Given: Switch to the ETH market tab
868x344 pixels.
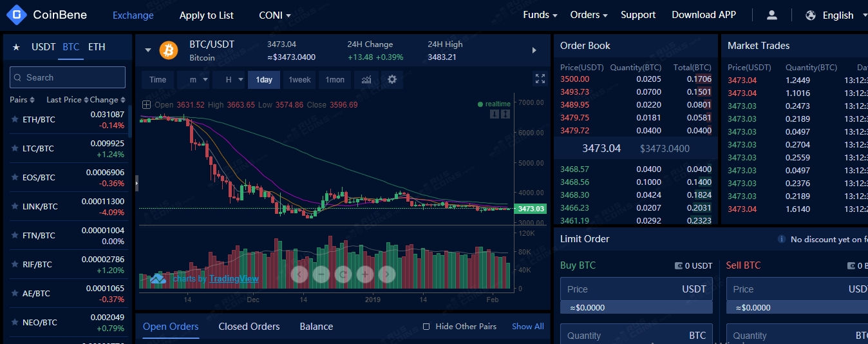Looking at the screenshot, I should (97, 47).
